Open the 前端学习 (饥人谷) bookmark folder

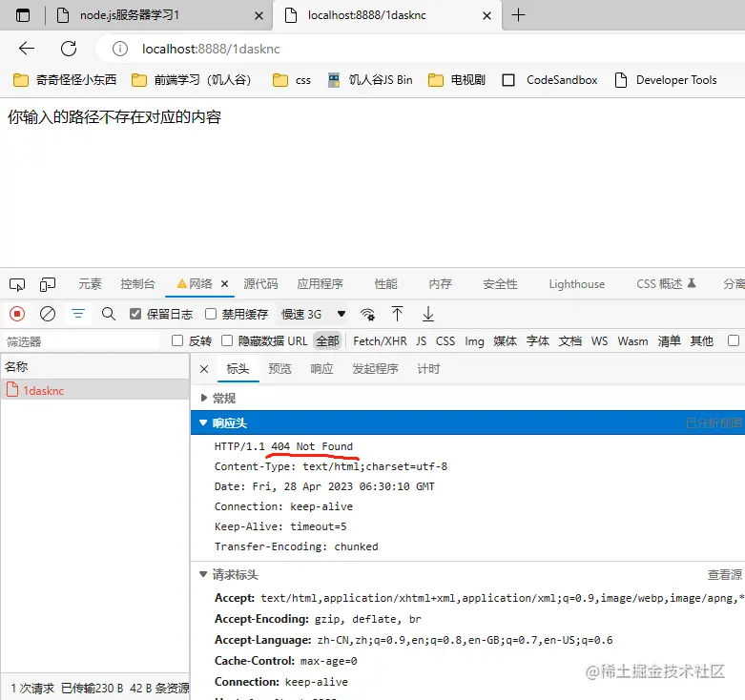[x=191, y=80]
